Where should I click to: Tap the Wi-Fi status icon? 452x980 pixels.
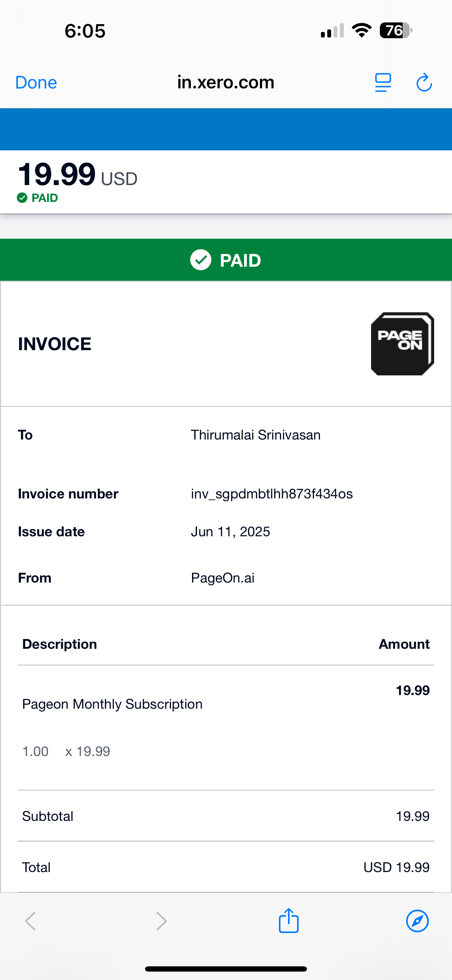pos(362,30)
